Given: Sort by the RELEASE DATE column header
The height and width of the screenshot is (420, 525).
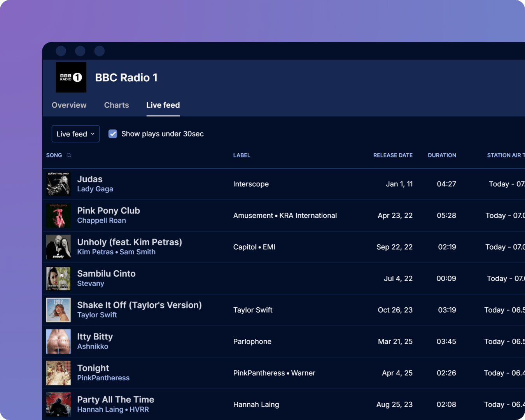Looking at the screenshot, I should (x=393, y=155).
